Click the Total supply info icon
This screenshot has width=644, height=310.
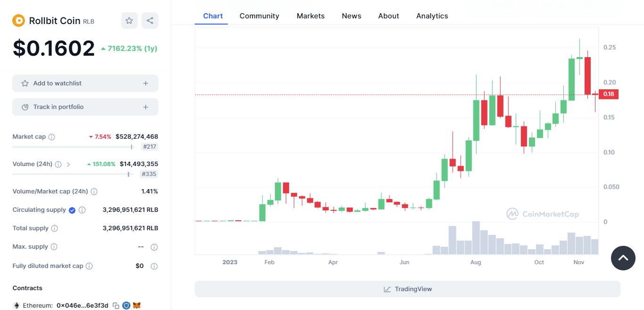[x=55, y=228]
